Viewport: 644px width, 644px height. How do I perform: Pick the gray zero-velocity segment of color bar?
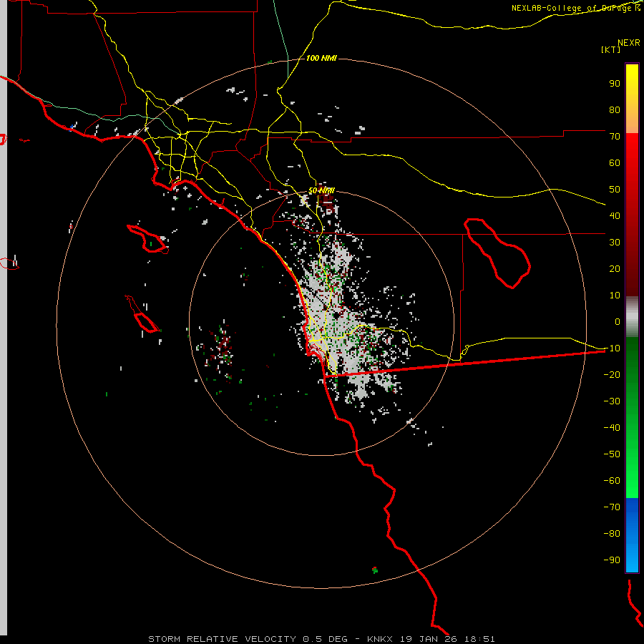tap(632, 317)
